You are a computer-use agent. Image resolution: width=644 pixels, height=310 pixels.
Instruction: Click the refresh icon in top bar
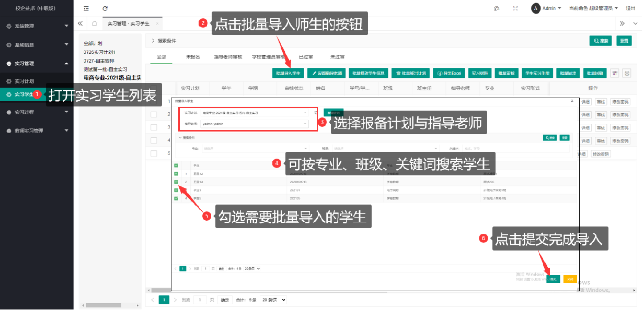[x=105, y=8]
